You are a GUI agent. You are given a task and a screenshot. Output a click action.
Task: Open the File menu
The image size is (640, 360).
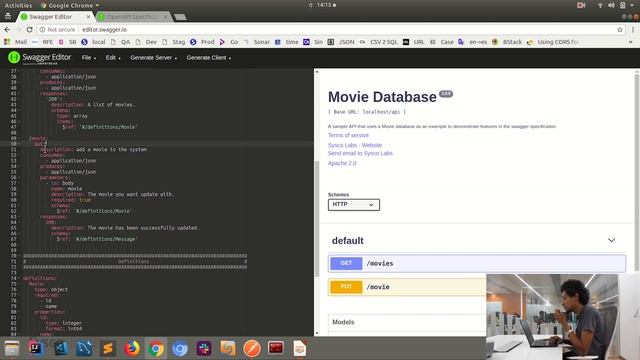89,58
